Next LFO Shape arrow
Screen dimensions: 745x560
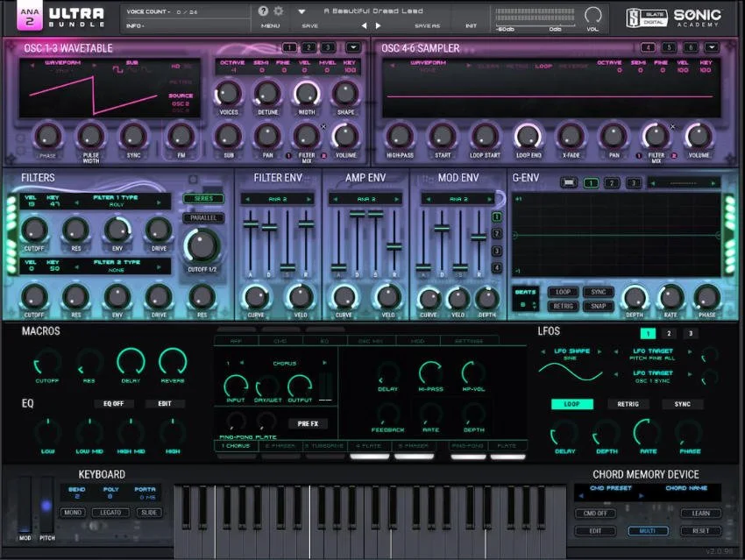[x=600, y=352]
